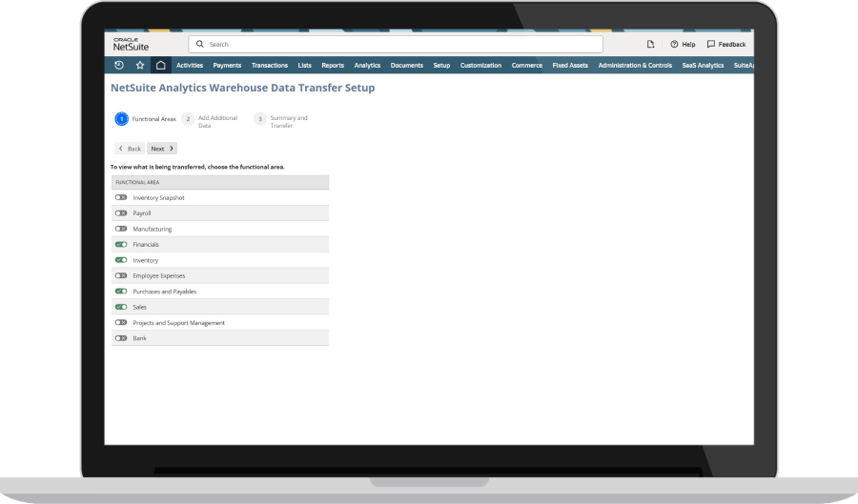Enable the Inventory Snapshot toggle
This screenshot has width=858, height=504.
coord(121,198)
